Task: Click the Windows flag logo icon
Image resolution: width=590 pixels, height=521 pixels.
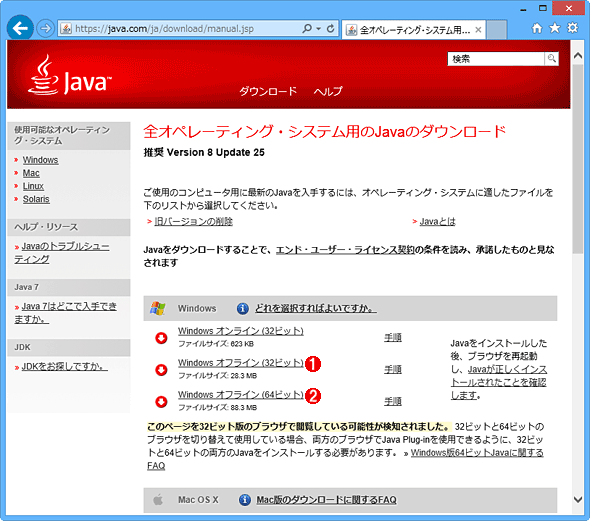Action: click(158, 308)
